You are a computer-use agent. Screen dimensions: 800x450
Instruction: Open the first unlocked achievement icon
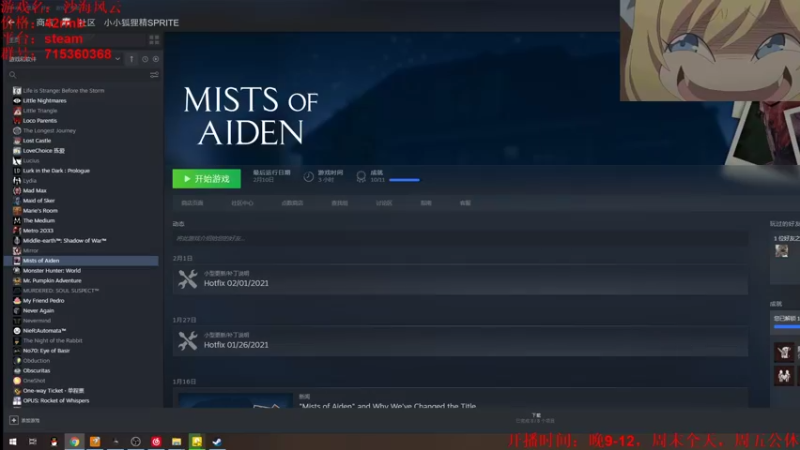pyautogui.click(x=784, y=352)
